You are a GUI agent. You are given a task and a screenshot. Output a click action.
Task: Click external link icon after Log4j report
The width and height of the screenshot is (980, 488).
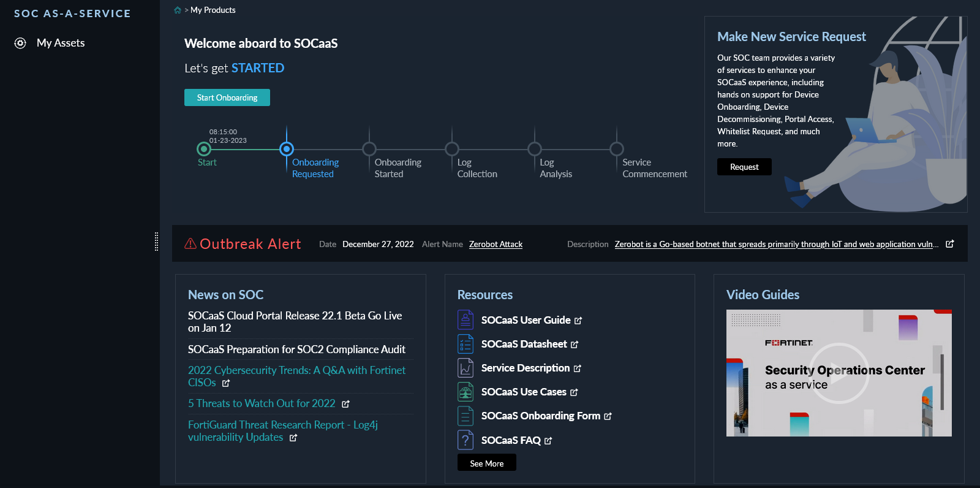[x=293, y=438]
